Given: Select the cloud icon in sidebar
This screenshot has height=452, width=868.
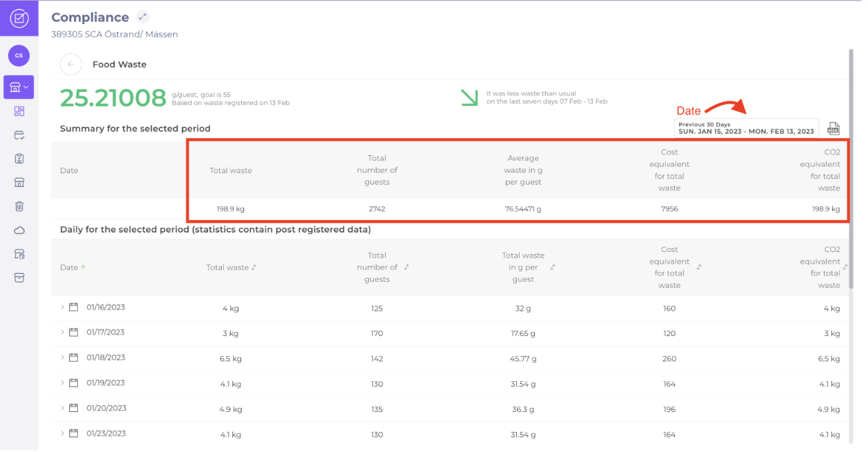Looking at the screenshot, I should (19, 230).
